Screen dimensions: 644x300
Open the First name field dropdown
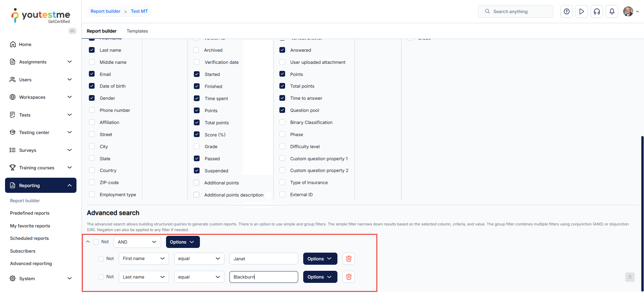point(144,259)
